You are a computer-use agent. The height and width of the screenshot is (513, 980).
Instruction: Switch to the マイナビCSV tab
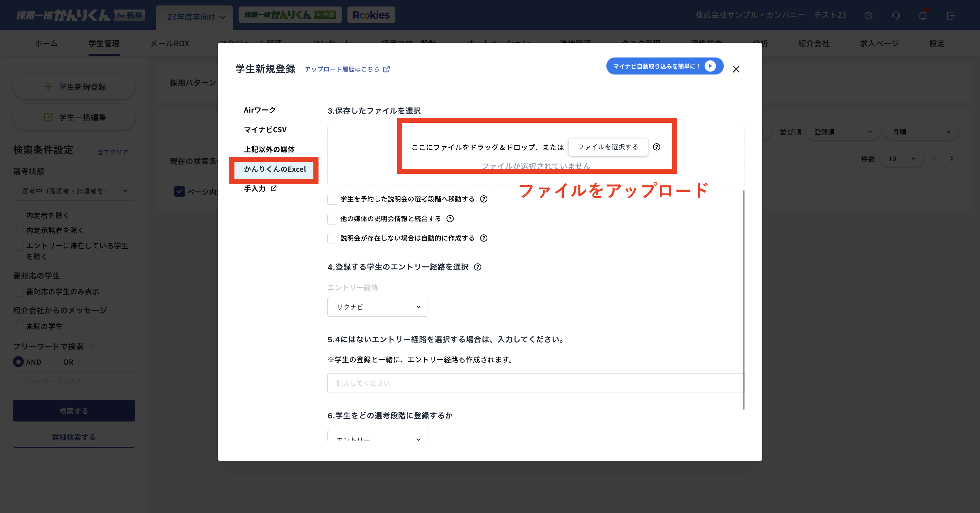pyautogui.click(x=265, y=129)
